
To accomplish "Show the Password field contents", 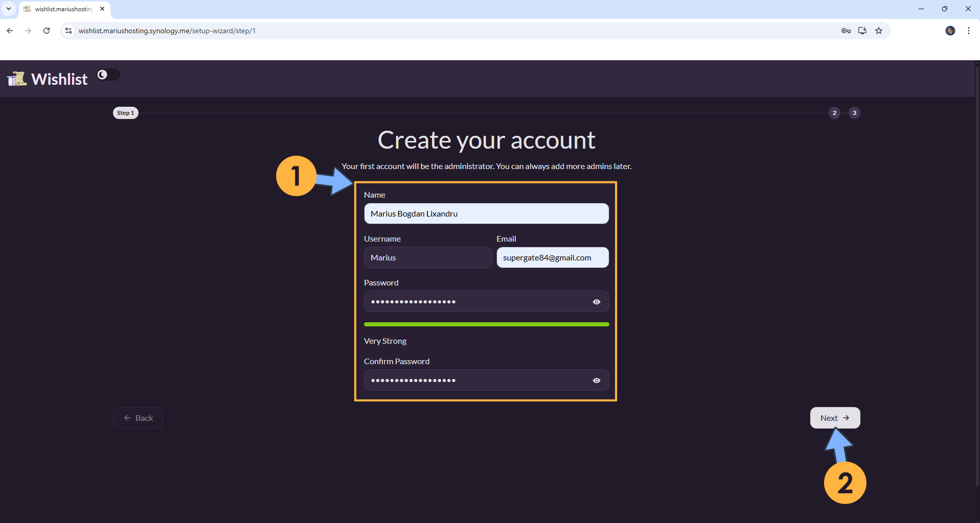I will tap(596, 302).
